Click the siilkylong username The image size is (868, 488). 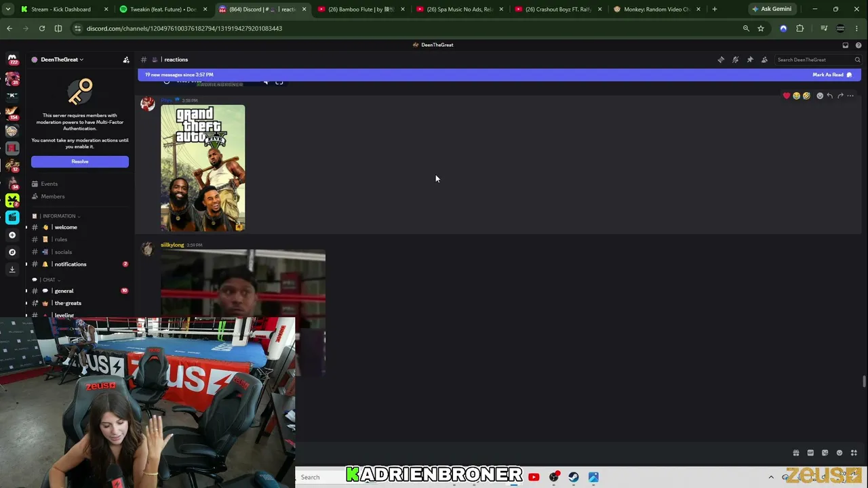click(172, 245)
